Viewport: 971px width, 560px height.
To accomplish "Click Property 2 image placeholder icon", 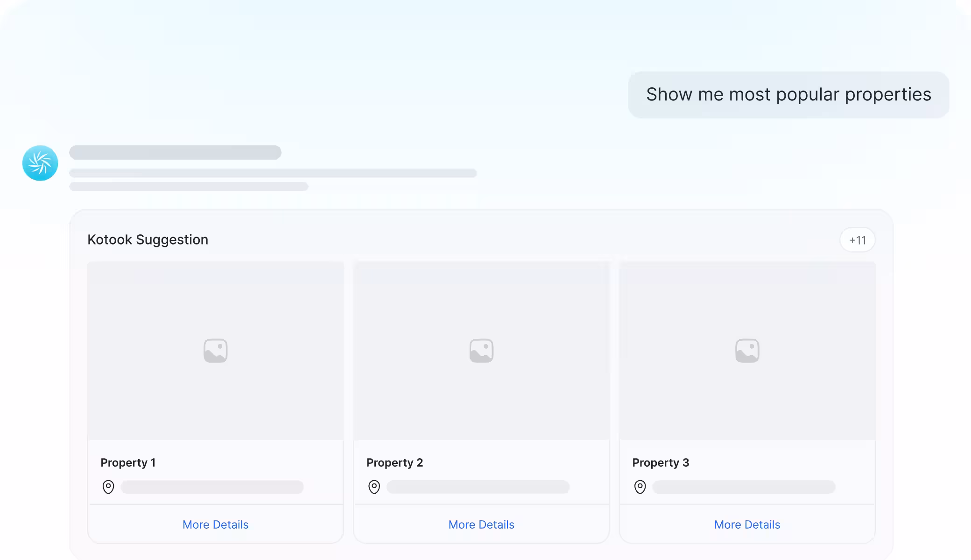I will (481, 350).
